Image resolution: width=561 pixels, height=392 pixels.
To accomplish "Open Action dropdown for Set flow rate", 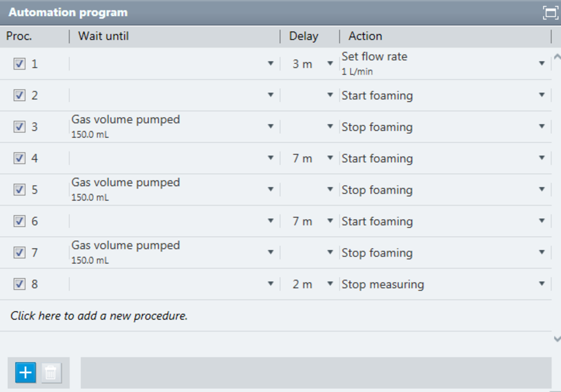I will click(542, 63).
